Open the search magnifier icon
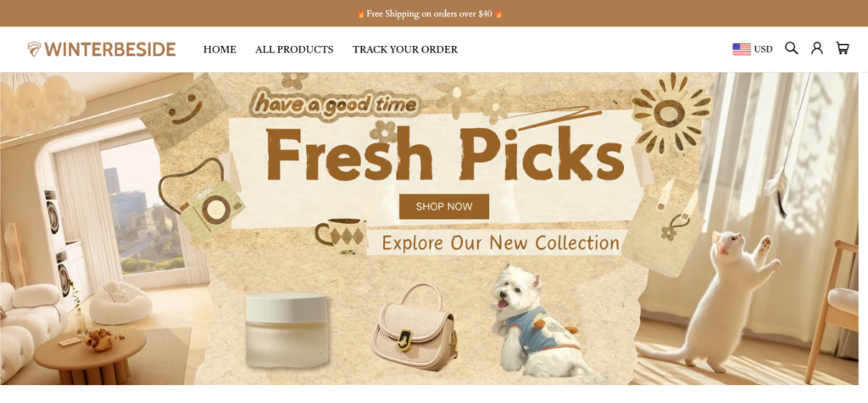The image size is (868, 403). coord(792,48)
